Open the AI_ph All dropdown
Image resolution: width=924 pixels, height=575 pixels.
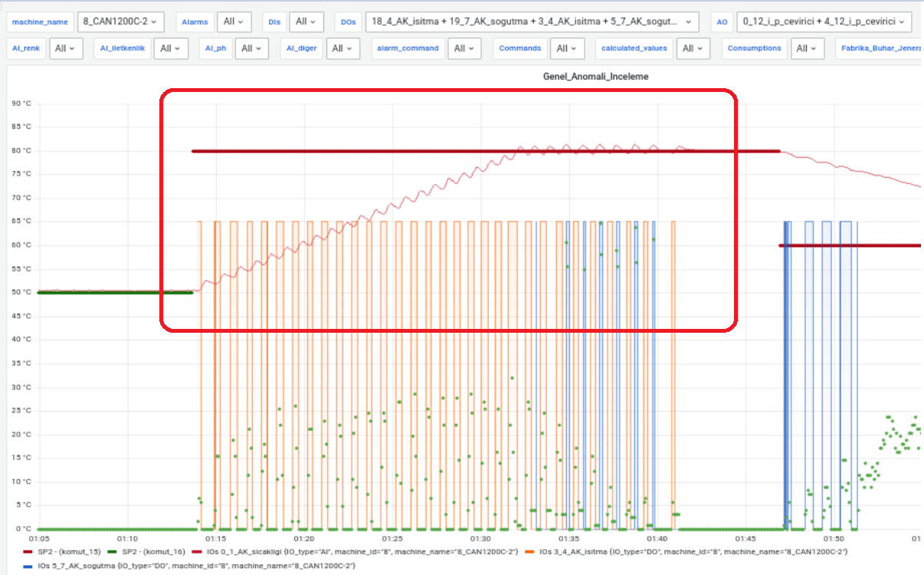point(251,48)
